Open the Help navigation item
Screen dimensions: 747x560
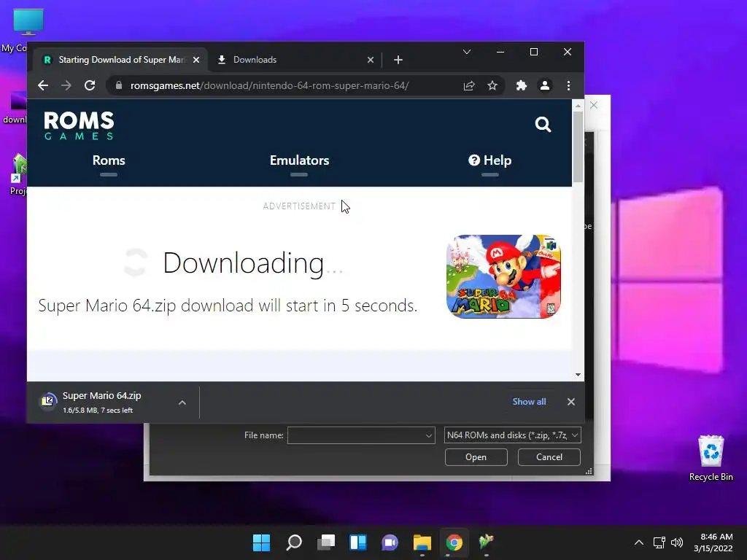[x=489, y=160]
